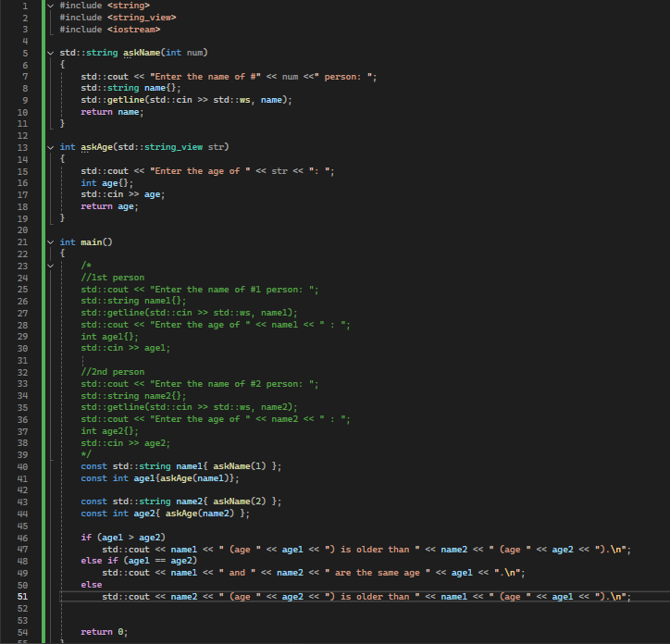The image size is (670, 644).
Task: Collapse the #include directives block
Action: point(50,6)
